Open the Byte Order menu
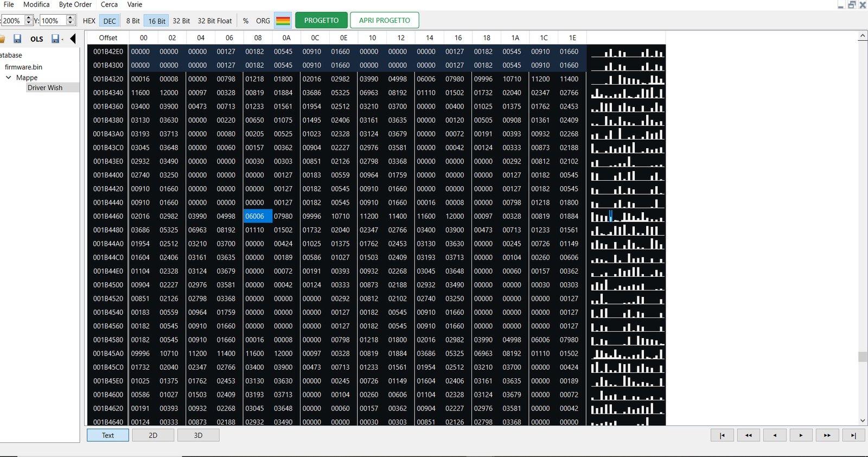The image size is (868, 457). [x=75, y=4]
